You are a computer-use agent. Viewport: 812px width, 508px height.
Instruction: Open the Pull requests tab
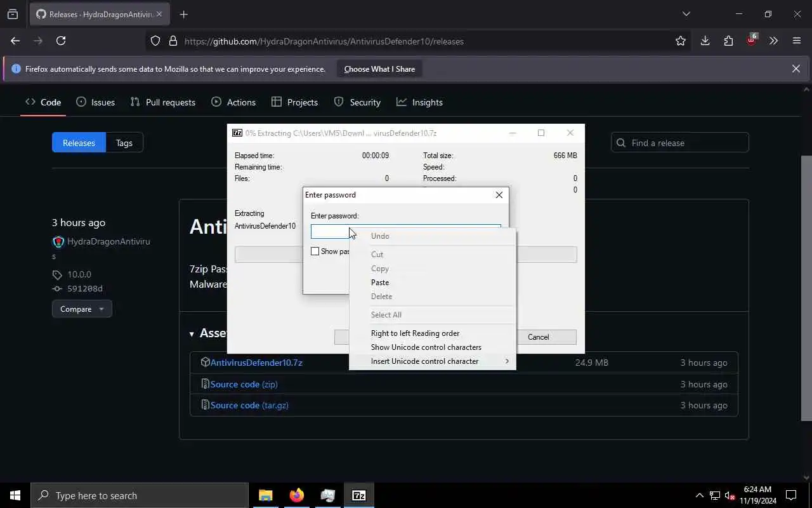click(162, 102)
